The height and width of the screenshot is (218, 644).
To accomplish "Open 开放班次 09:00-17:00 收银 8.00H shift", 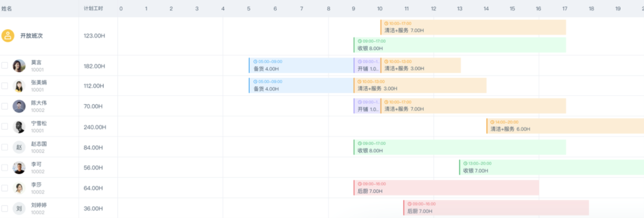I will [x=460, y=45].
